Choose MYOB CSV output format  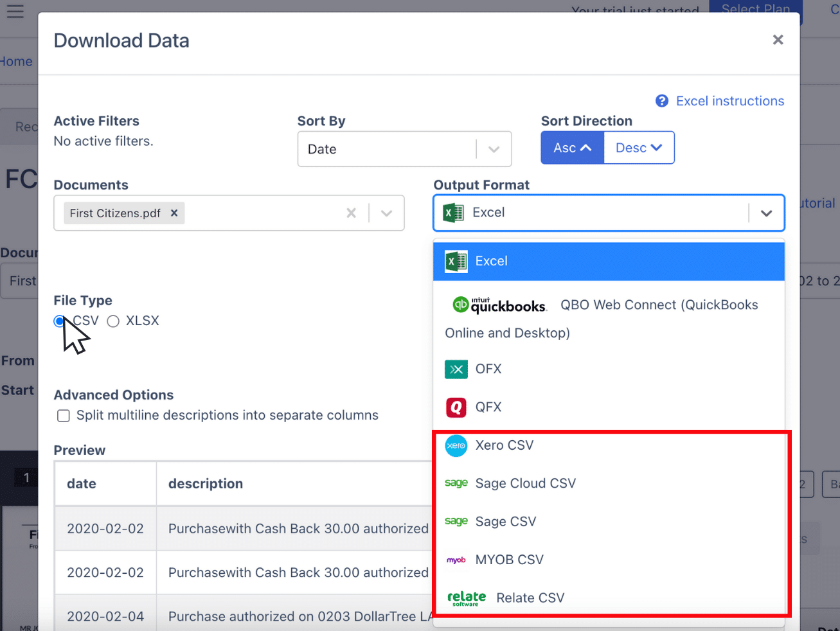click(609, 560)
